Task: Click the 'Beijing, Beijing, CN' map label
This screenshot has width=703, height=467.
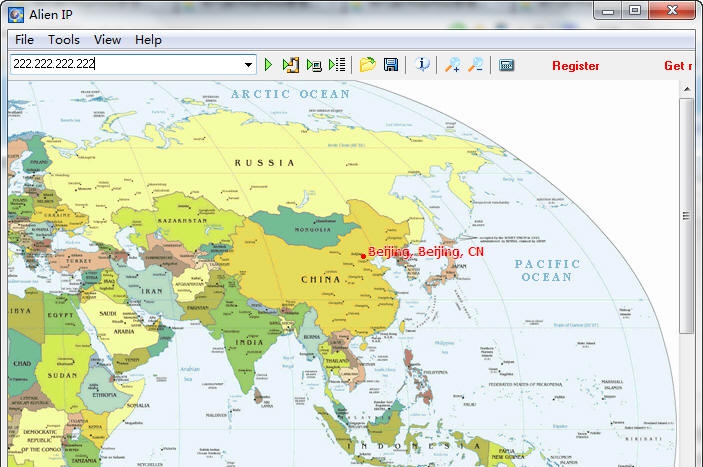Action: (426, 252)
